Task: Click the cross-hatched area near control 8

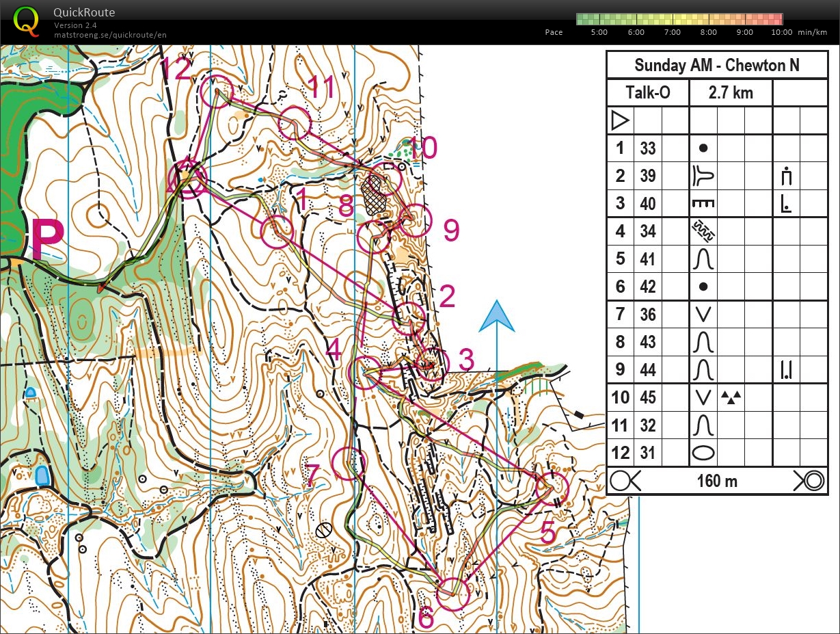Action: [x=375, y=194]
